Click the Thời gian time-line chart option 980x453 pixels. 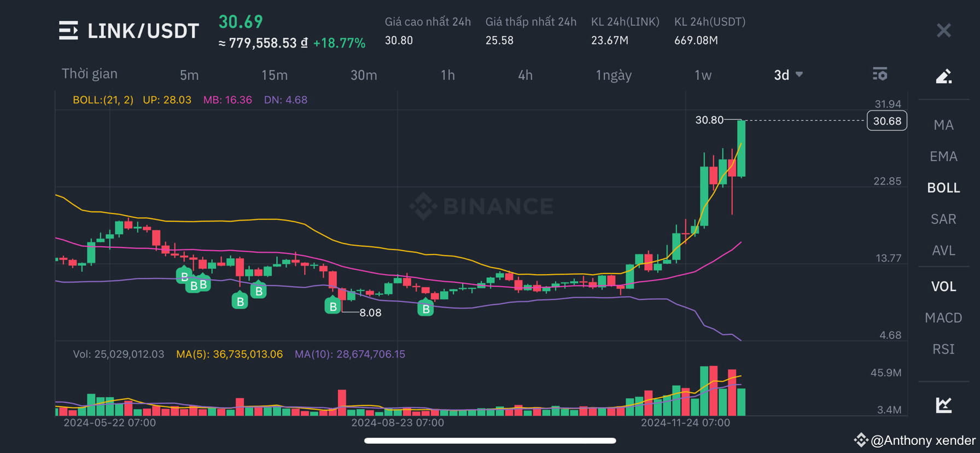tap(90, 74)
